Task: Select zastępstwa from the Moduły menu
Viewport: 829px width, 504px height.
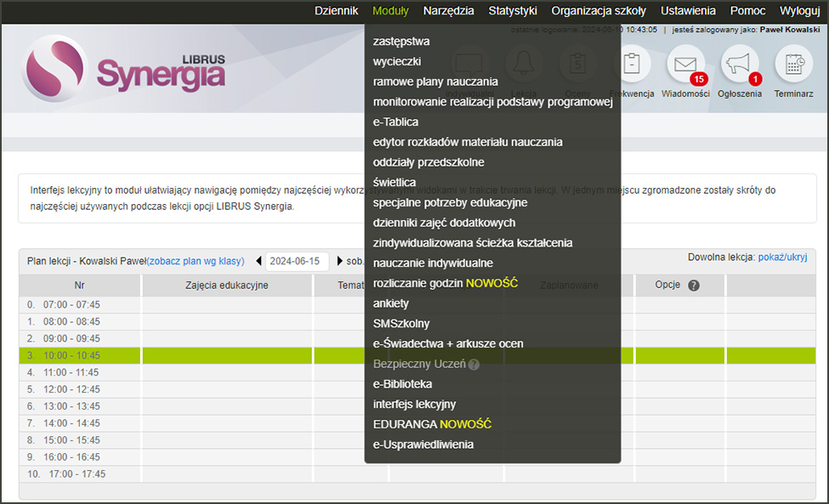Action: pos(400,41)
